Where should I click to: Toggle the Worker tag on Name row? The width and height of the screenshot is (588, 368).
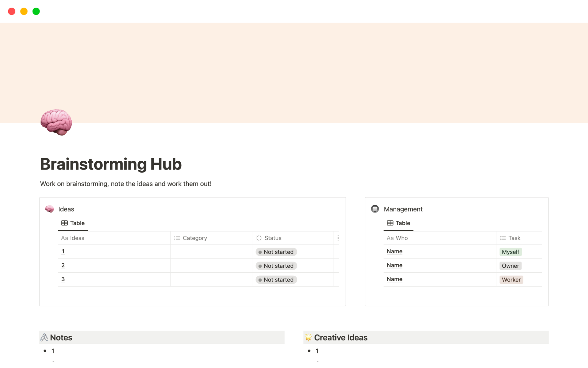coord(511,279)
